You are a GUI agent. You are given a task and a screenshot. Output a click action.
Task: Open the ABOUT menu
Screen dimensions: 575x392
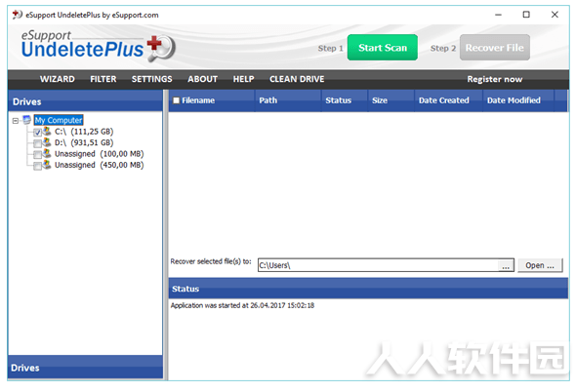[x=202, y=79]
